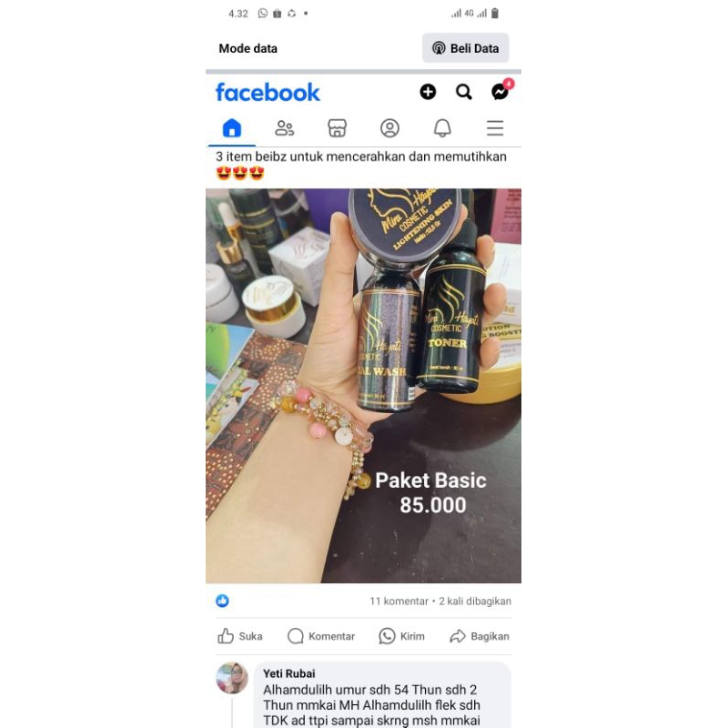Screen dimensions: 728x728
Task: Like the post with Suka
Action: pyautogui.click(x=239, y=636)
